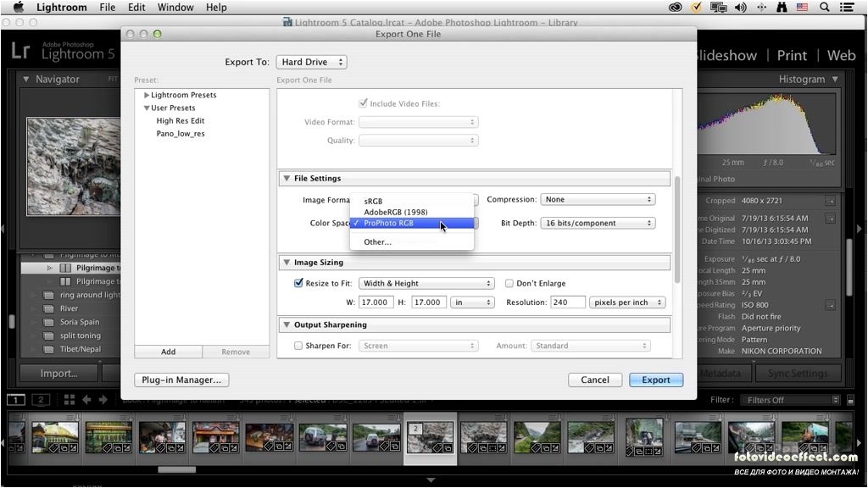This screenshot has width=868, height=488.
Task: Click the Export button
Action: pyautogui.click(x=656, y=380)
